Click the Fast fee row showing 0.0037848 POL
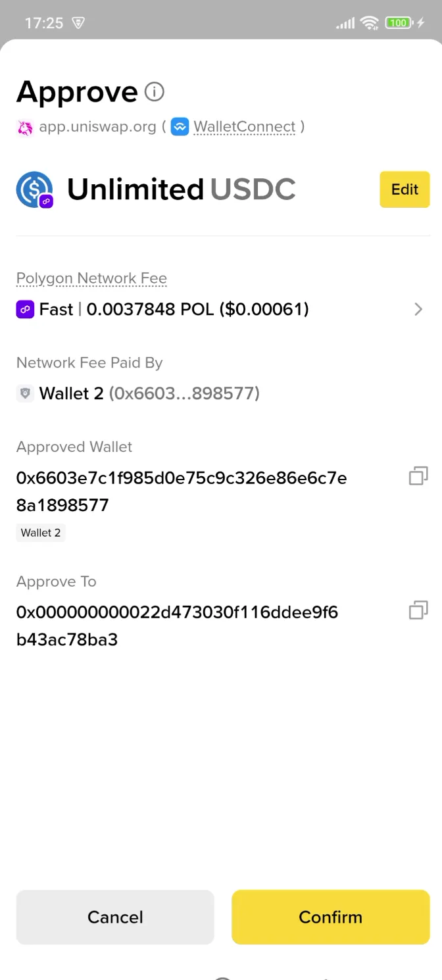 click(197, 309)
